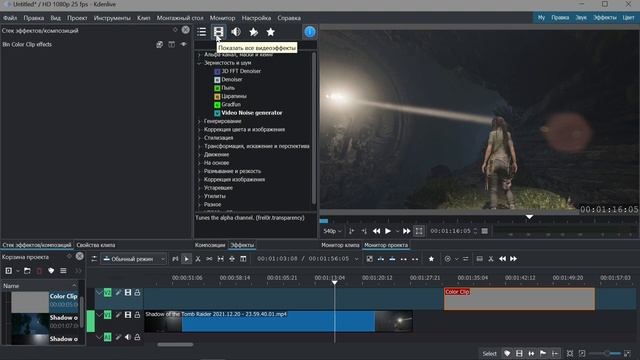Screen dimensions: 640x360
Task: Toggle marker comments flag in status bar
Action: [x=543, y=353]
